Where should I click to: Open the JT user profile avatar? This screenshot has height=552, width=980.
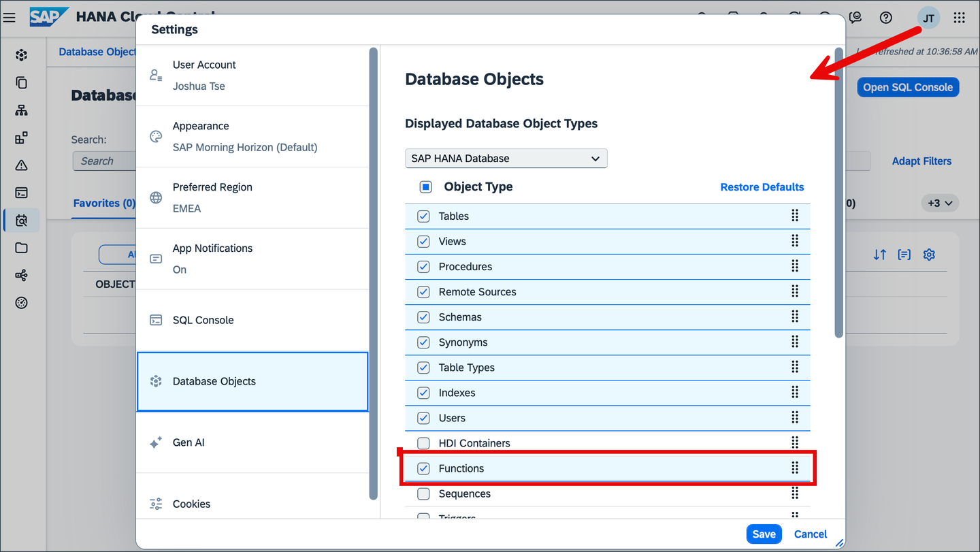[929, 18]
